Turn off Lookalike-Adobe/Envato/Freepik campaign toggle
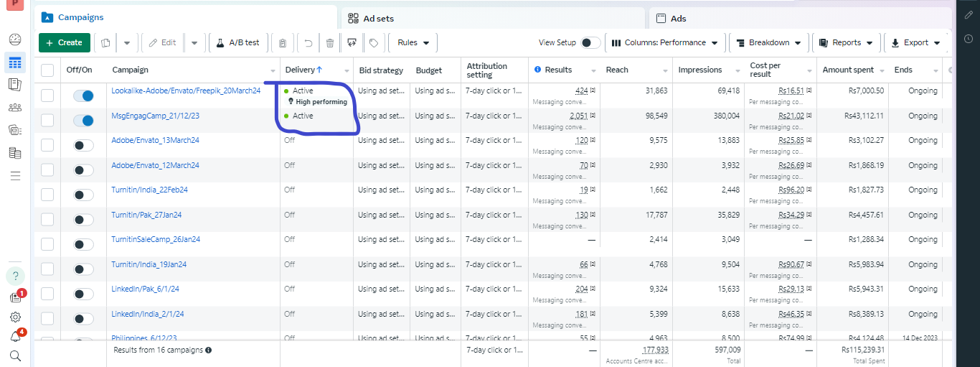980x367 pixels. pos(84,96)
